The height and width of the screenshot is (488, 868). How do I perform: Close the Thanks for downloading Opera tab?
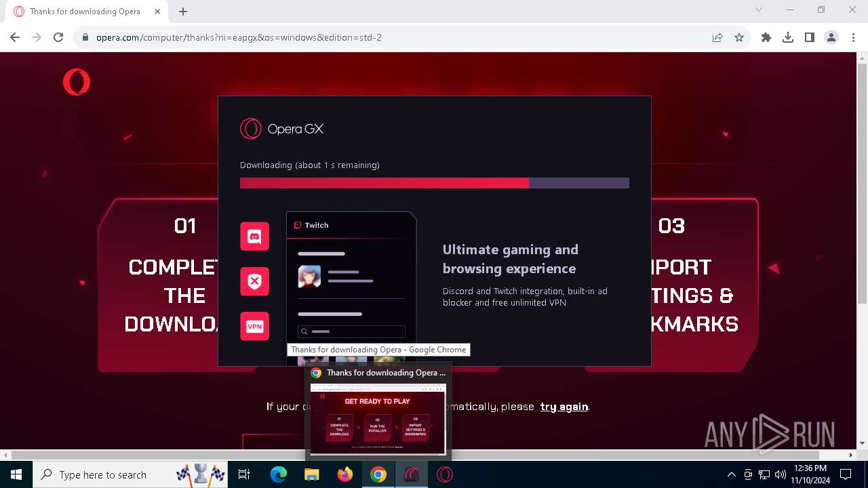[158, 12]
